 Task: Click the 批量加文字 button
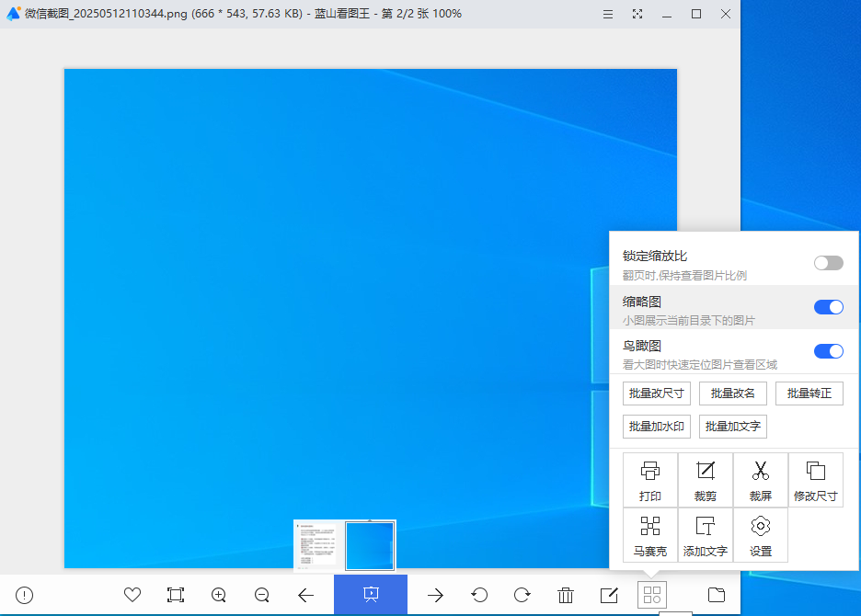click(733, 427)
